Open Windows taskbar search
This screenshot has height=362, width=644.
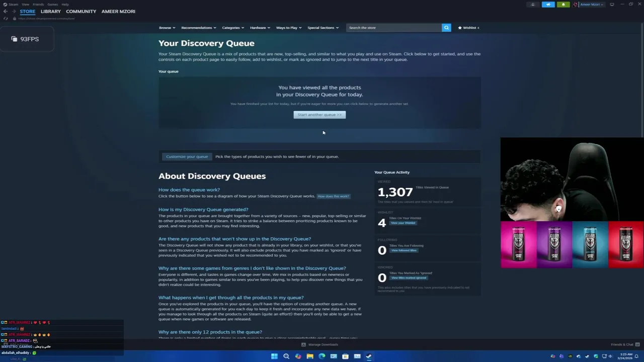[x=286, y=356]
